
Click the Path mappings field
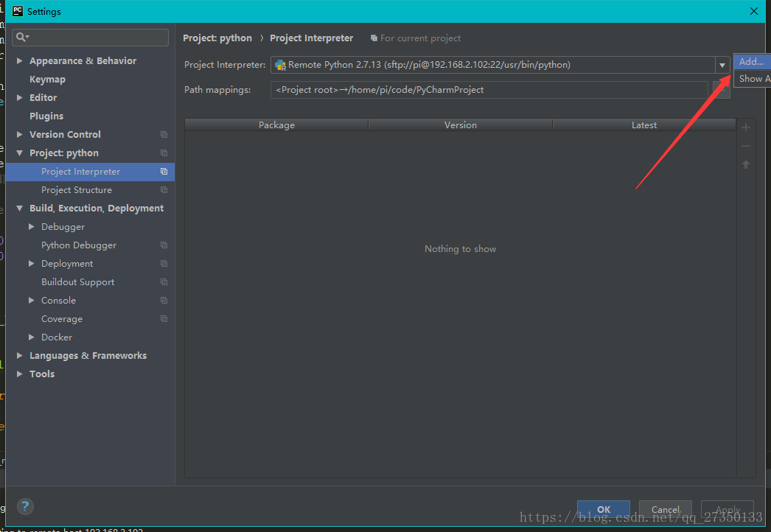pos(489,90)
